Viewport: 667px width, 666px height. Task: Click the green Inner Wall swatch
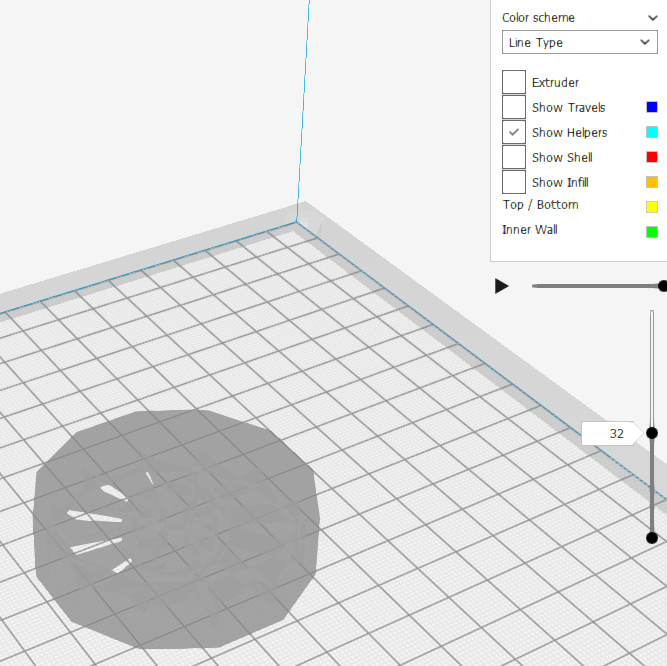(652, 232)
